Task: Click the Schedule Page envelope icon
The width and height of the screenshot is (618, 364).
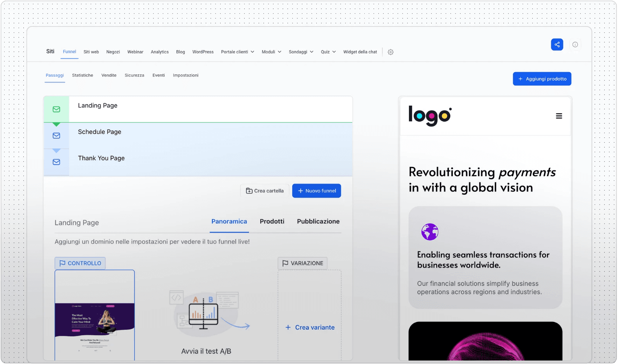Action: click(57, 136)
